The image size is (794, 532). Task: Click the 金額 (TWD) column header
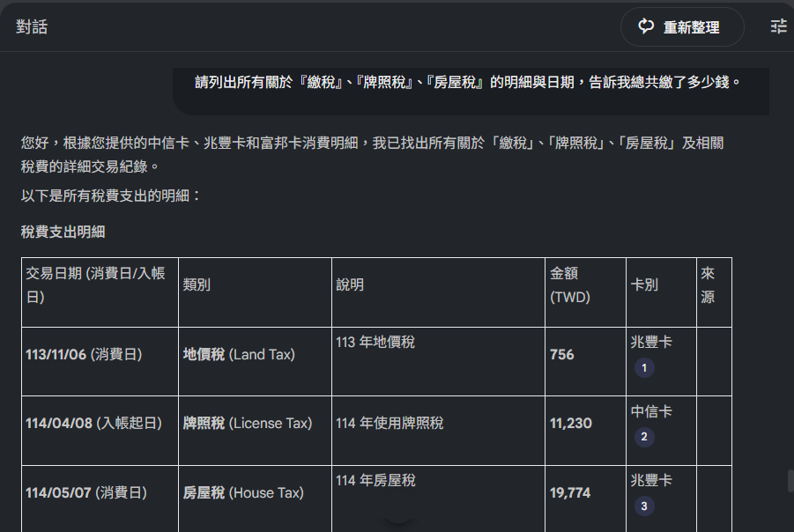(585, 292)
